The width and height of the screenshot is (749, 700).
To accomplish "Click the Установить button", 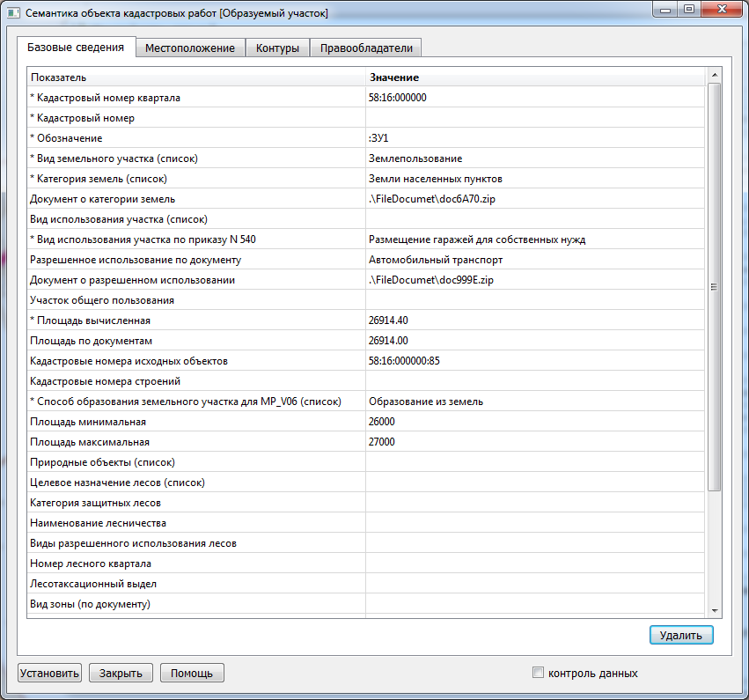I will [49, 673].
